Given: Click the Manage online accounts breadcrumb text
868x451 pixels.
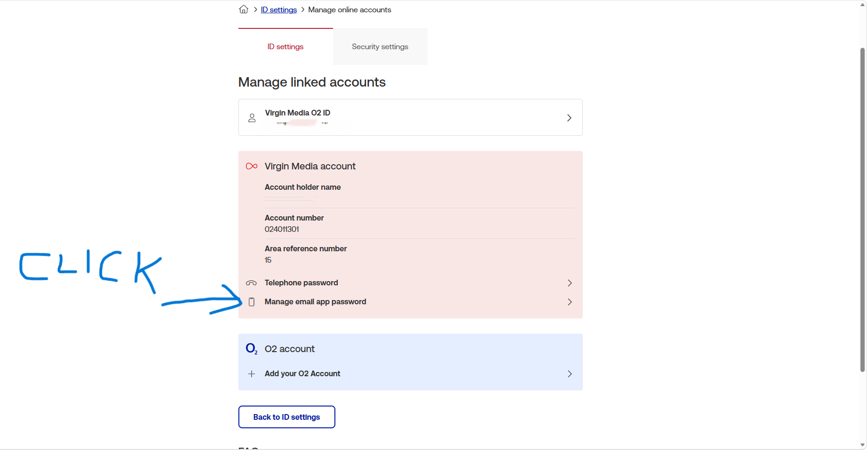Looking at the screenshot, I should click(350, 9).
